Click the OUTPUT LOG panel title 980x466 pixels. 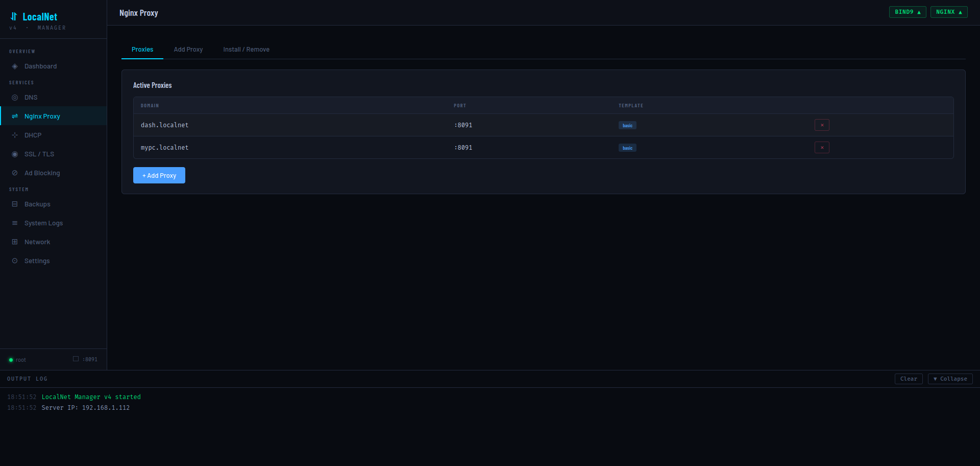point(27,379)
